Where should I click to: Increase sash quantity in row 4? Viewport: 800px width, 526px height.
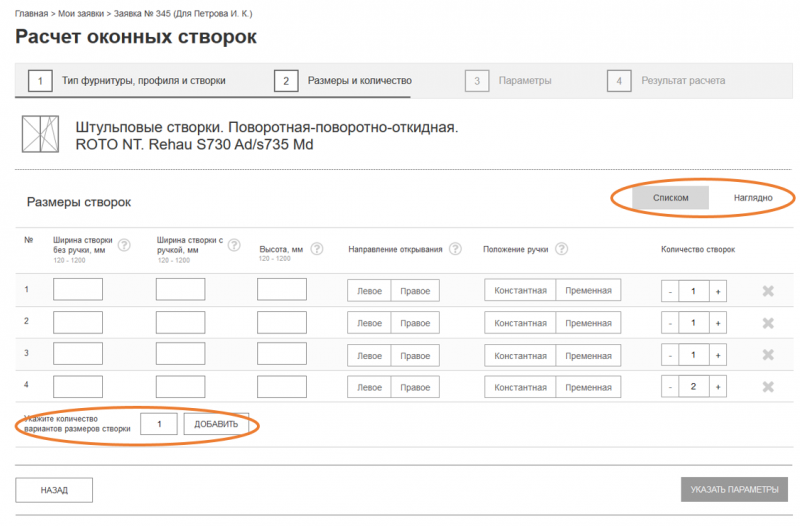pyautogui.click(x=718, y=387)
